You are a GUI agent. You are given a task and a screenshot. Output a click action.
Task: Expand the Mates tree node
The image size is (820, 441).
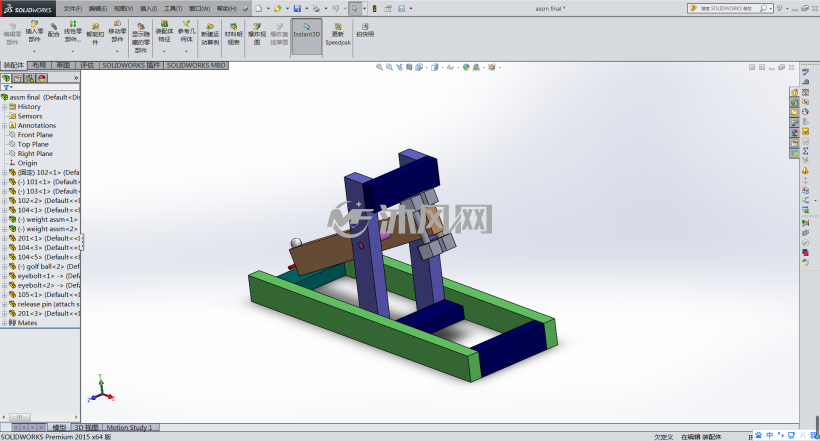[5, 323]
